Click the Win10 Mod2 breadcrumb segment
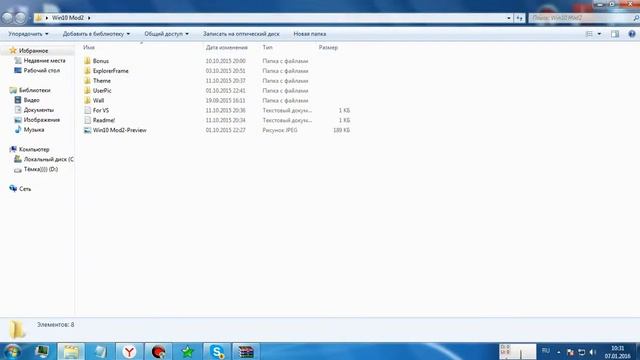The width and height of the screenshot is (640, 360). coord(68,18)
